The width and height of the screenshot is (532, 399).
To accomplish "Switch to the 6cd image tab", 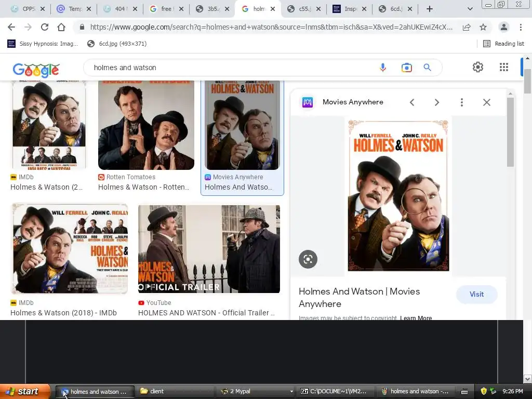I will click(391, 9).
